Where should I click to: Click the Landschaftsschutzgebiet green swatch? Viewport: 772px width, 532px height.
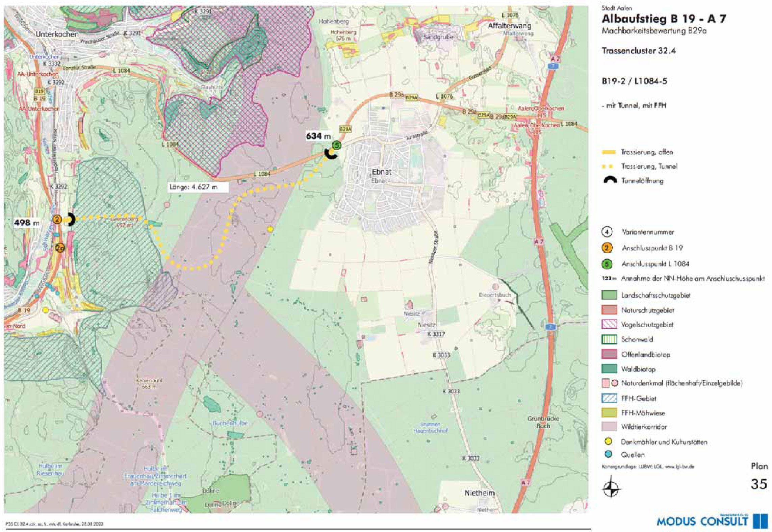[x=609, y=295]
